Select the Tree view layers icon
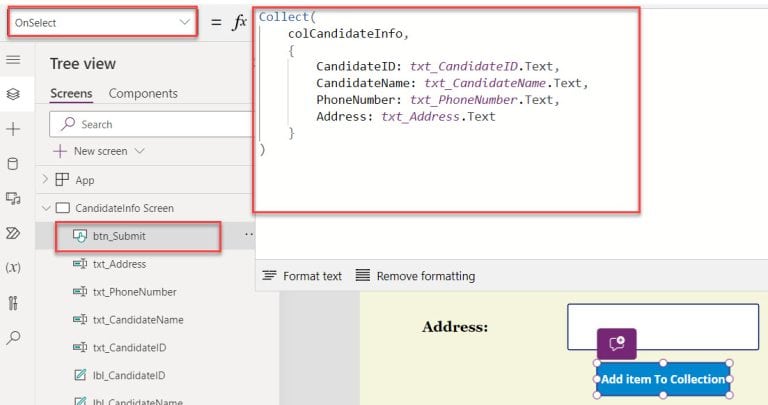Screen dimensions: 768x405 13,94
